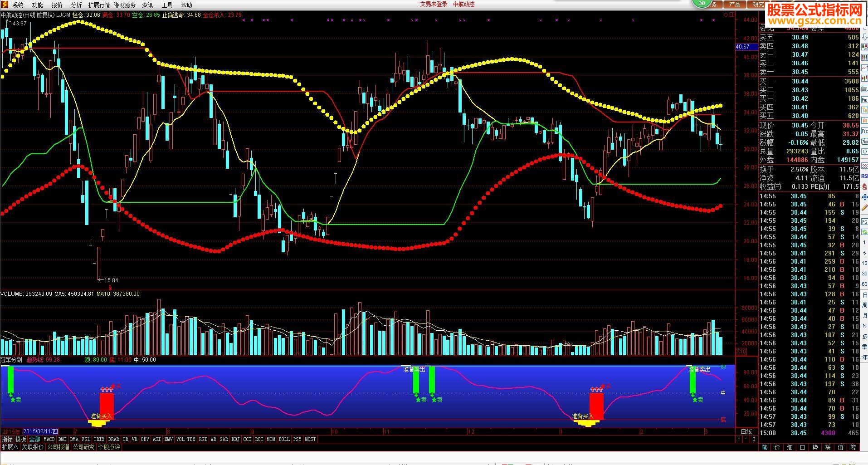Viewport: 868px width, 465px height.
Task: Select the pencil drawing tool icon
Action: [864, 207]
